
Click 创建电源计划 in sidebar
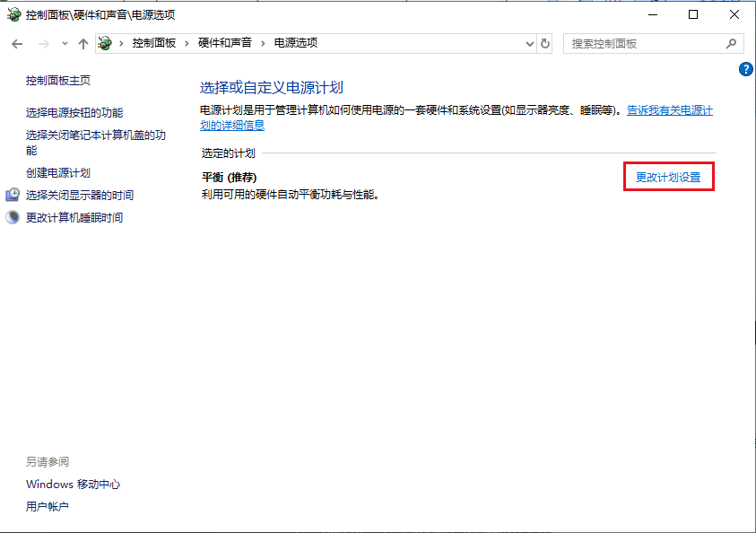[58, 172]
